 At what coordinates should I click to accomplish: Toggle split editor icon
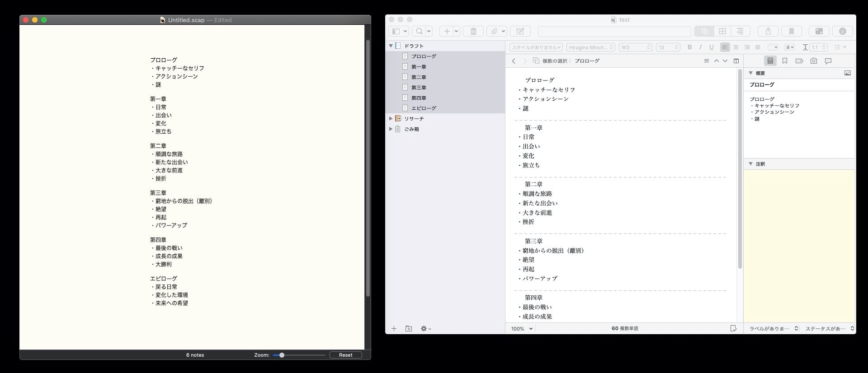[736, 61]
